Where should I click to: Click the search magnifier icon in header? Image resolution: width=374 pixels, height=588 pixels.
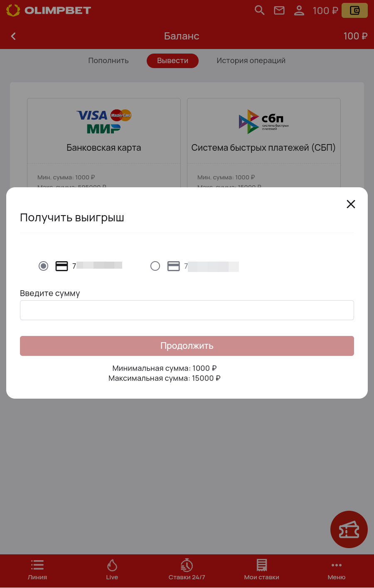click(x=260, y=10)
